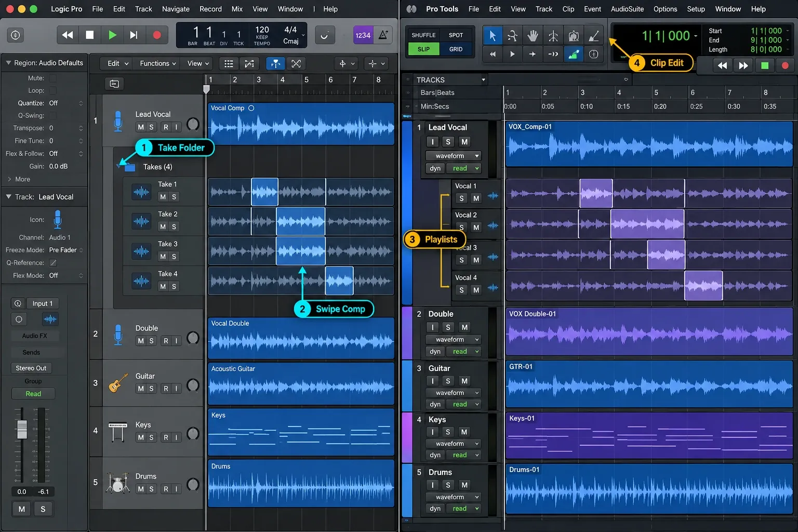Tick the Mute checkbox in Region inspector
The width and height of the screenshot is (798, 532).
pos(53,78)
